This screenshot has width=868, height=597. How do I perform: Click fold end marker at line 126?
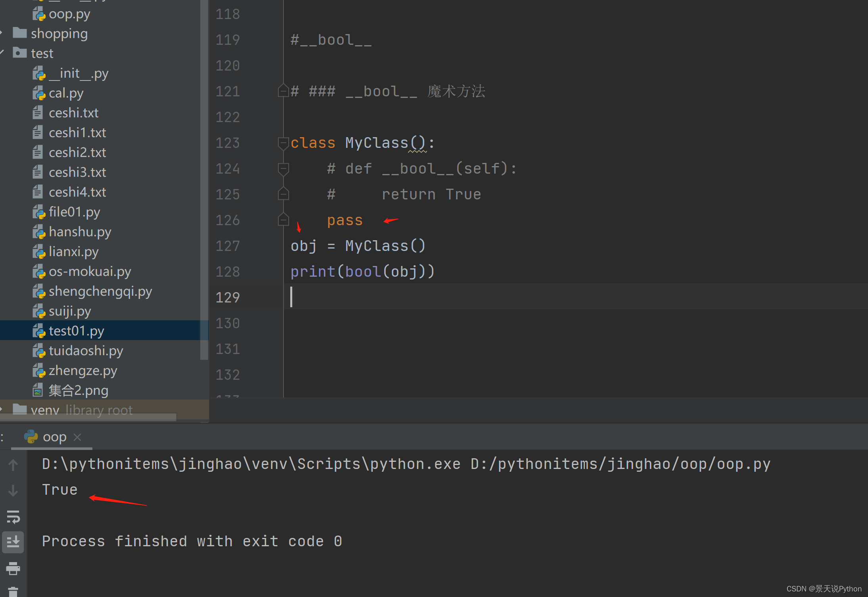click(283, 219)
